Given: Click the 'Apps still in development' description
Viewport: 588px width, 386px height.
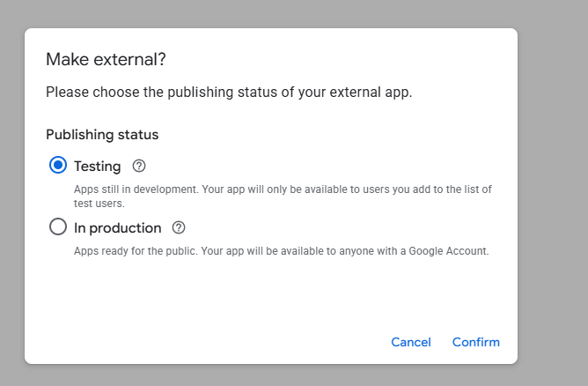Looking at the screenshot, I should click(283, 196).
